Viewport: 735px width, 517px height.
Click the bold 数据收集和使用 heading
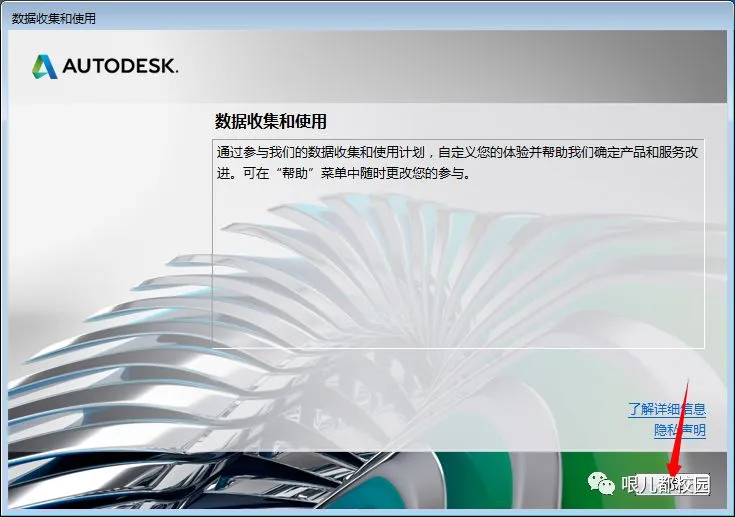coord(270,121)
